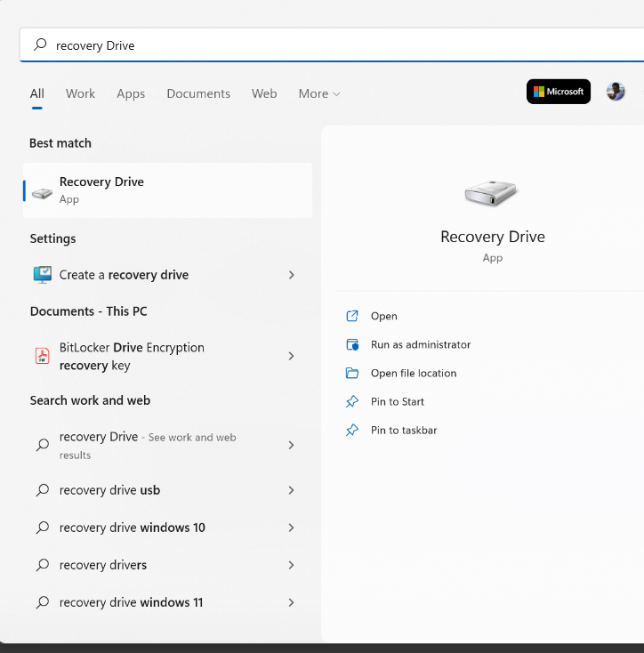Select the All filter tab
Image resolution: width=644 pixels, height=653 pixels.
pyautogui.click(x=37, y=93)
